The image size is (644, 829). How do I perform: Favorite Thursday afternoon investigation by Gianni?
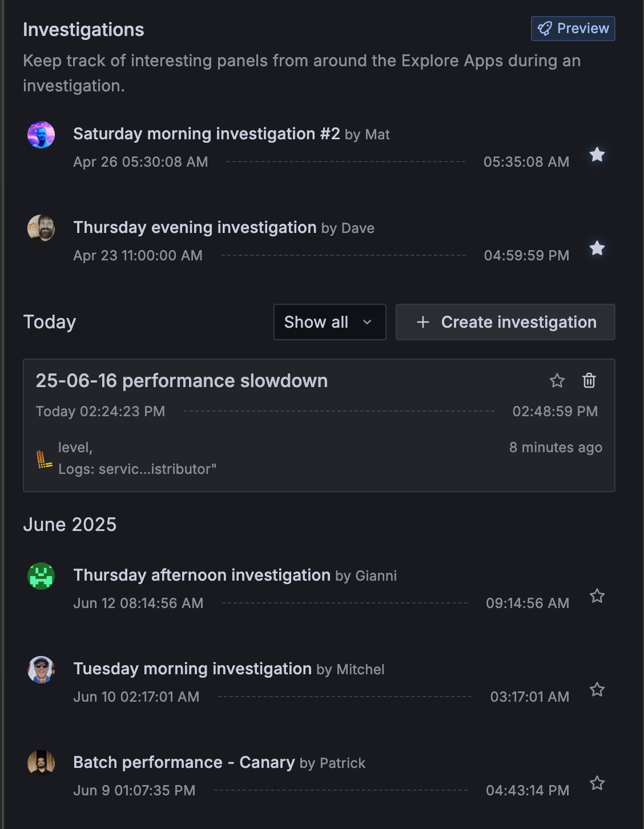597,596
